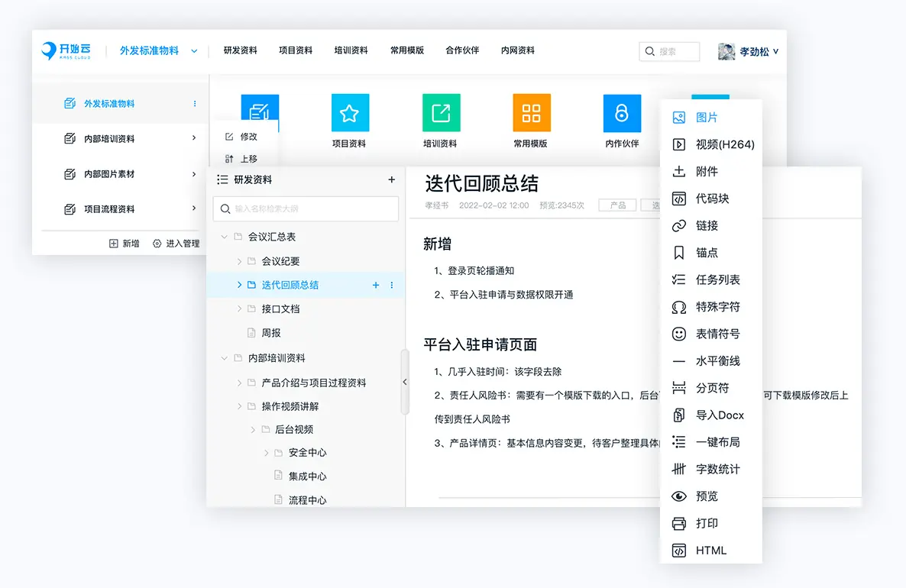Screen dimensions: 906x588
Task: Open the 培训资料 green tile icon
Action: (x=441, y=113)
